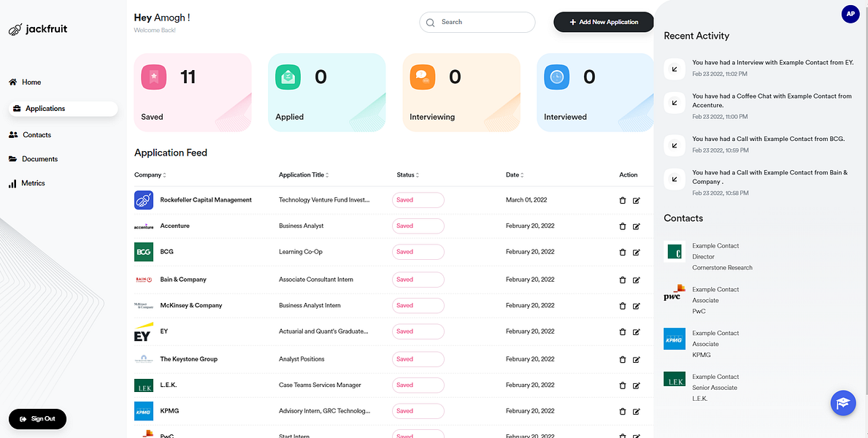Click the Saved star bookmark icon
The width and height of the screenshot is (868, 438).
(x=153, y=77)
